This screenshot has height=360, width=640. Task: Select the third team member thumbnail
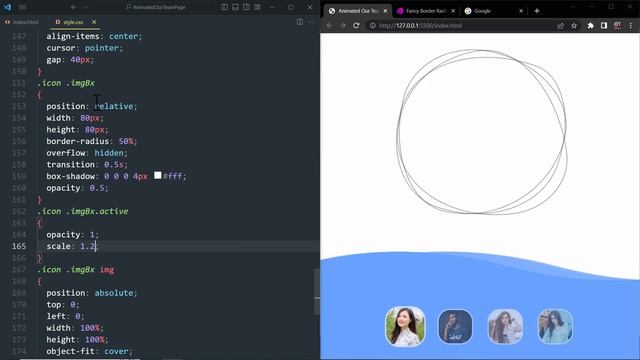(505, 327)
